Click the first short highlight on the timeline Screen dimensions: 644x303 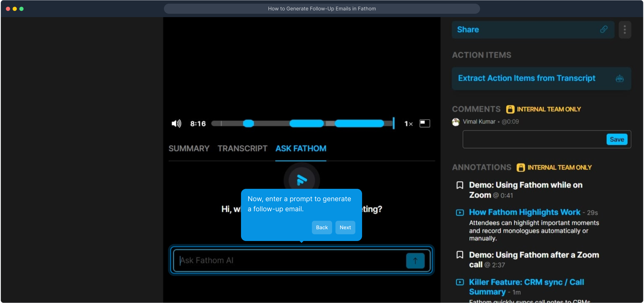click(x=248, y=123)
